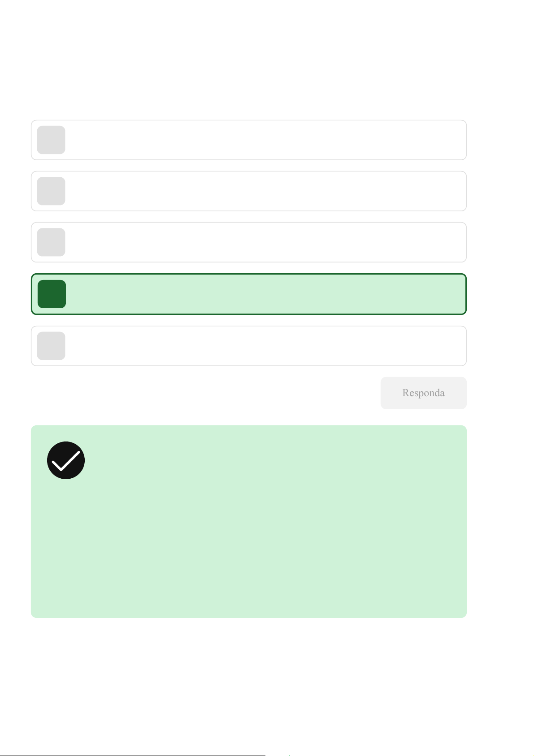Click the dark green selected answer square
This screenshot has width=534, height=756.
click(x=52, y=294)
